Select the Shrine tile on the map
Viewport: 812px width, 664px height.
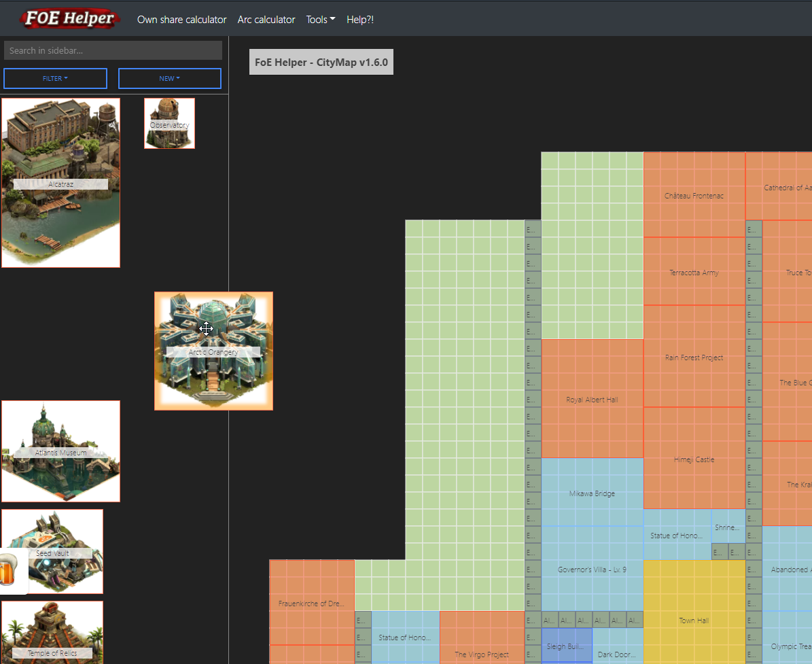(728, 526)
